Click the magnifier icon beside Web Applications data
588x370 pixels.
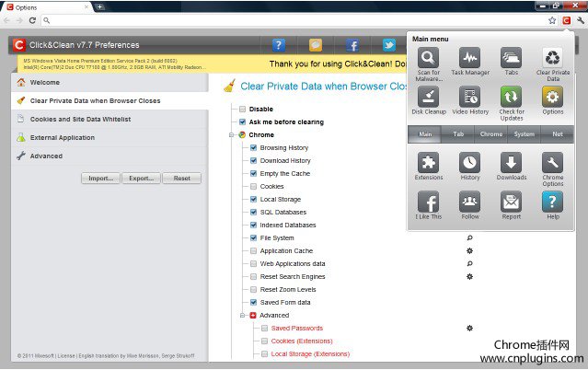tap(469, 264)
